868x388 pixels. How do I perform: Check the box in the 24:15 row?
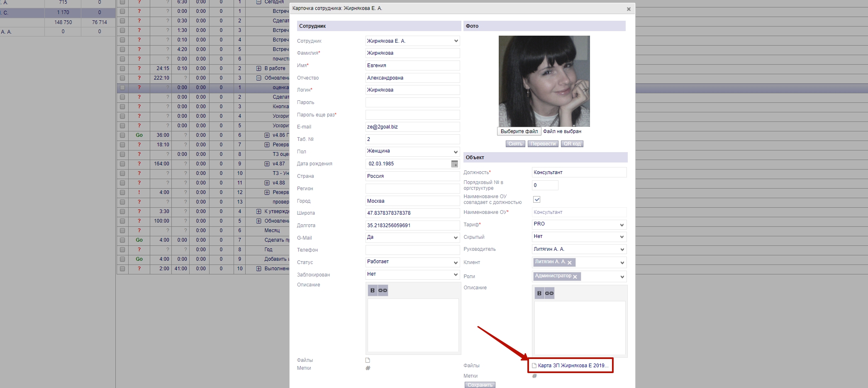tap(122, 68)
